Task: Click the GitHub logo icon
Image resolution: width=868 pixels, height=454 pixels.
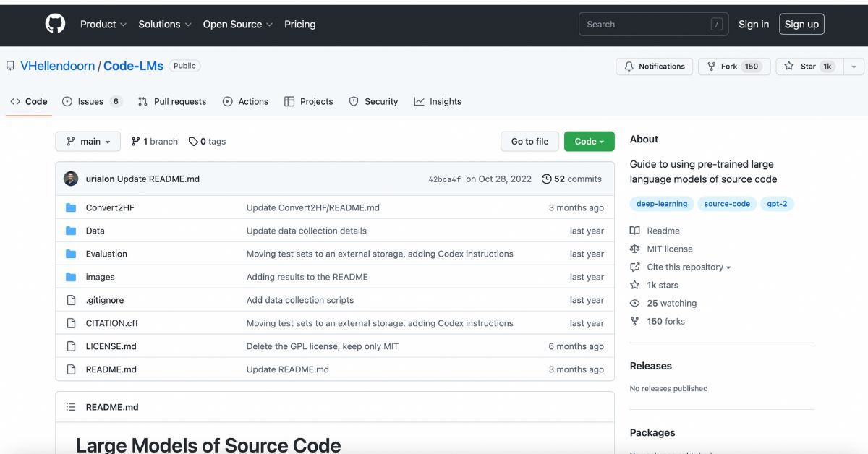Action: click(55, 24)
